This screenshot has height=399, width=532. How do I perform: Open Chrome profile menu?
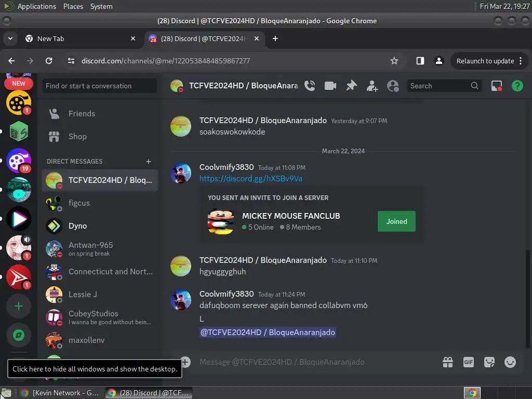438,61
